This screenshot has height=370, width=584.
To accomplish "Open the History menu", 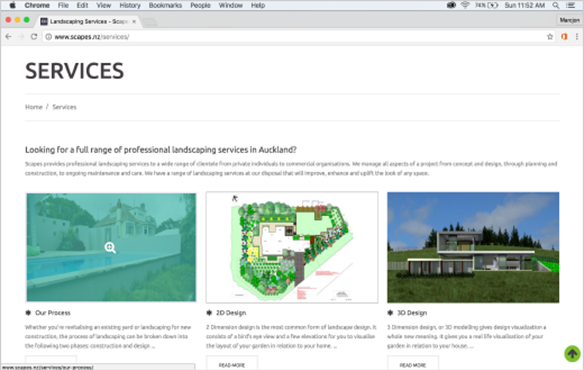I will click(x=130, y=5).
